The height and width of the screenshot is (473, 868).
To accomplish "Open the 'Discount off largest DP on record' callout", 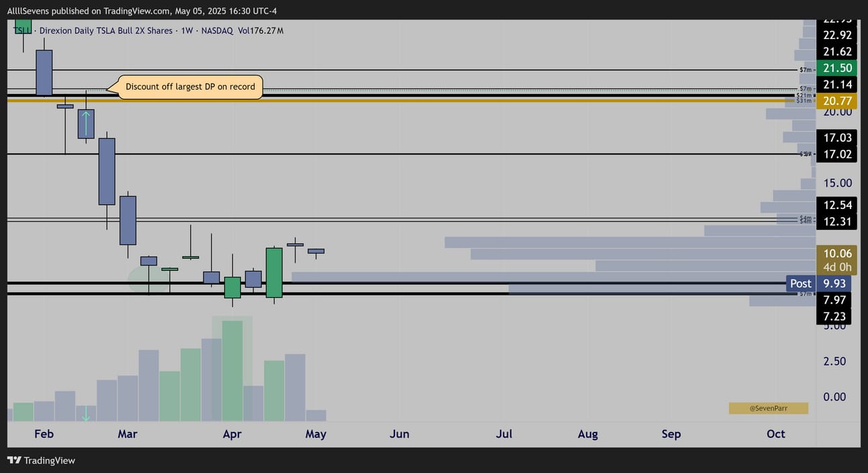I will click(x=190, y=87).
